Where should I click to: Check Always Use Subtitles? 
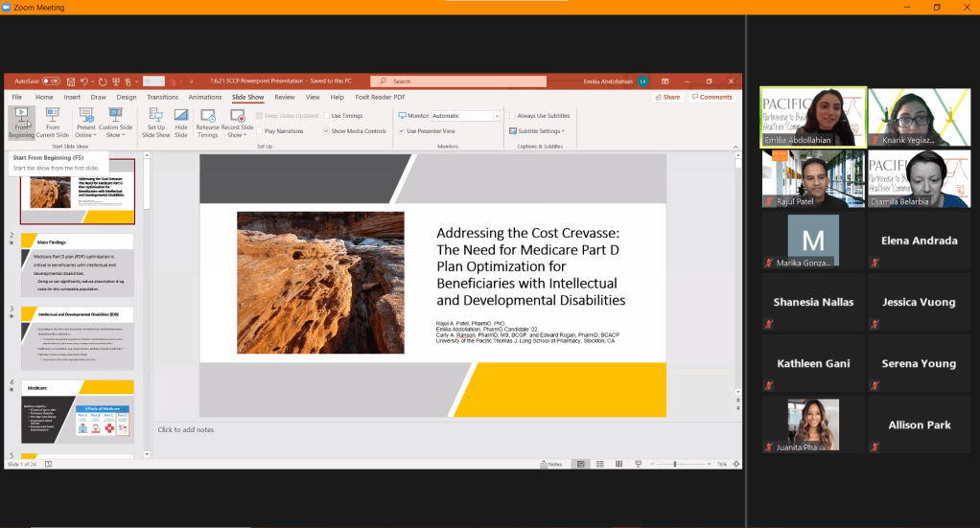pos(514,116)
